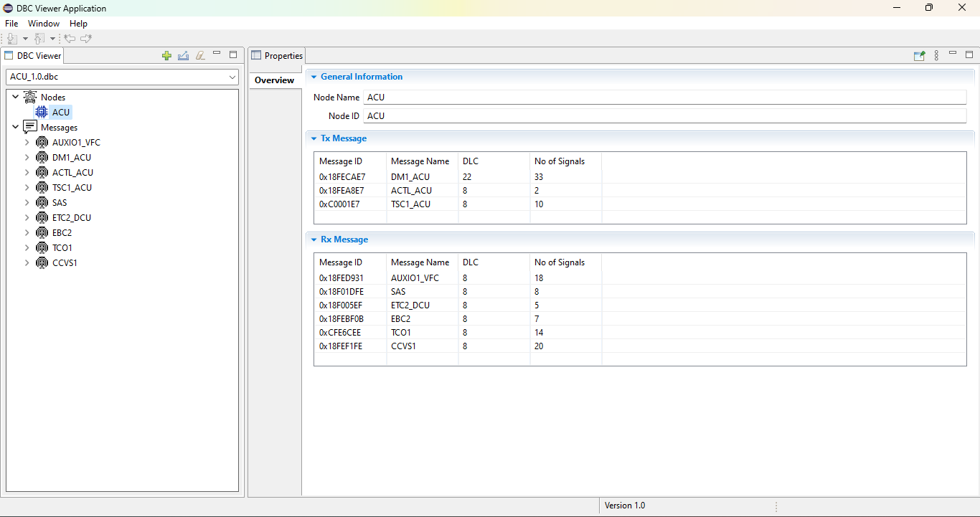Click the next annotation toolbar icon

[12, 39]
